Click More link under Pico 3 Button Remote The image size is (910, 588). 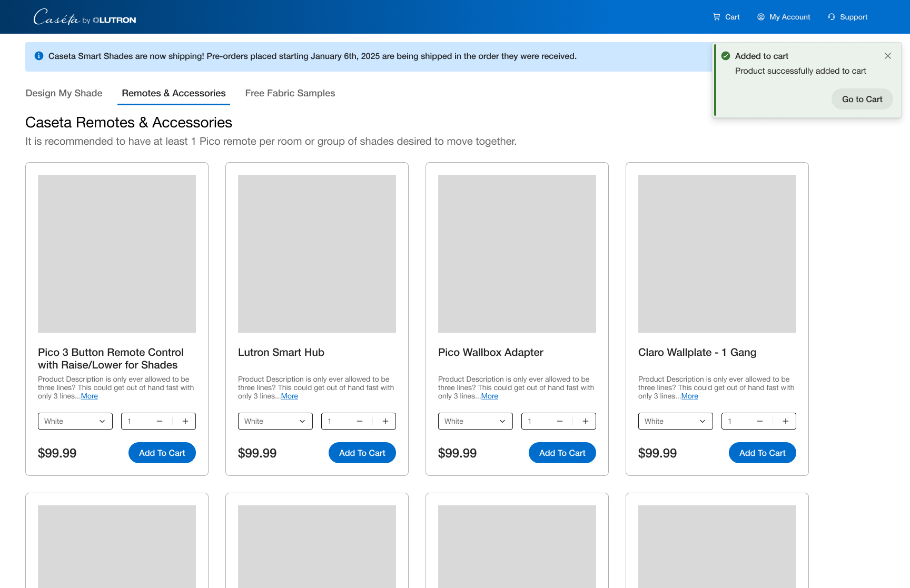(x=90, y=396)
